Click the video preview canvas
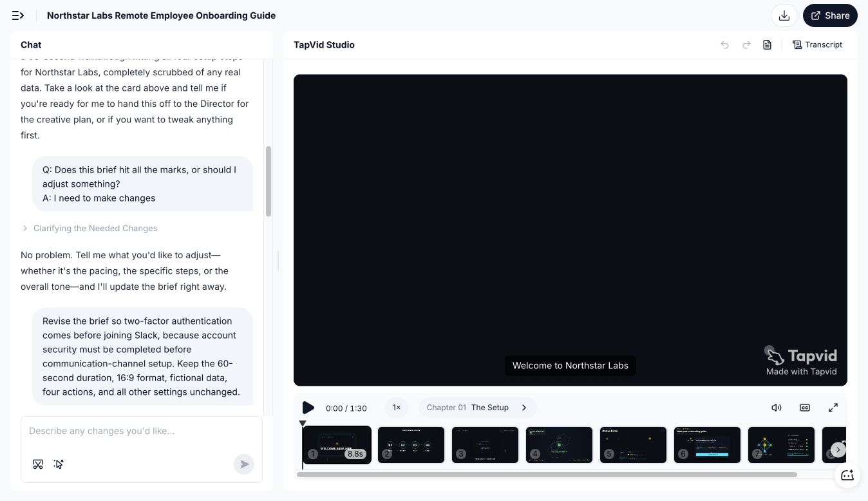This screenshot has height=501, width=868. tap(571, 230)
